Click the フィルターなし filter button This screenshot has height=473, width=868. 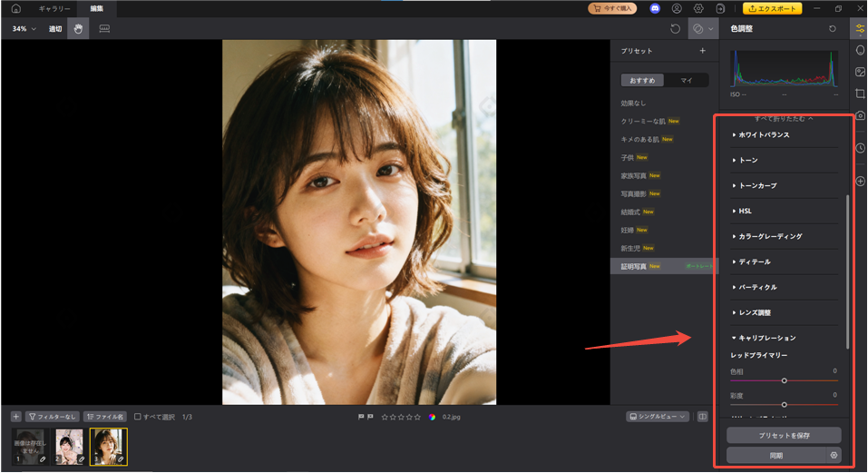52,417
